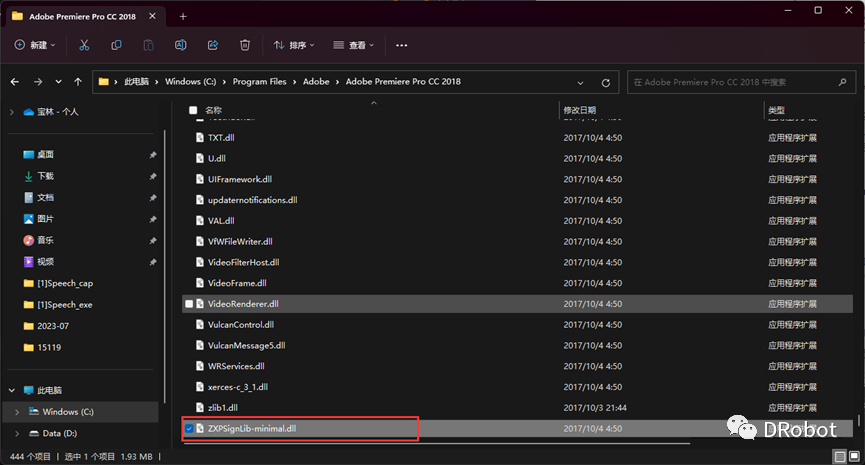
Task: Click 此电脑 in the address breadcrumb
Action: pyautogui.click(x=136, y=82)
